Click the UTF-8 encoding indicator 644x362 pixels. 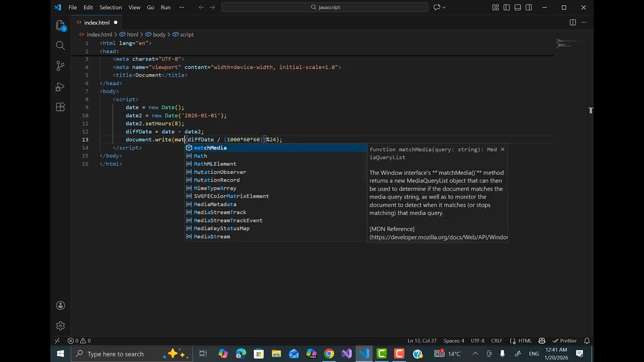tap(477, 340)
